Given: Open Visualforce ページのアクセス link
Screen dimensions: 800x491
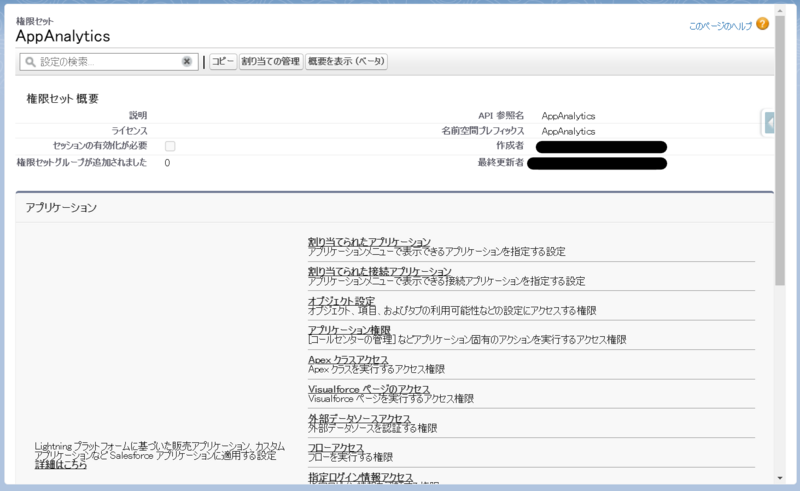Looking at the screenshot, I should point(369,389).
